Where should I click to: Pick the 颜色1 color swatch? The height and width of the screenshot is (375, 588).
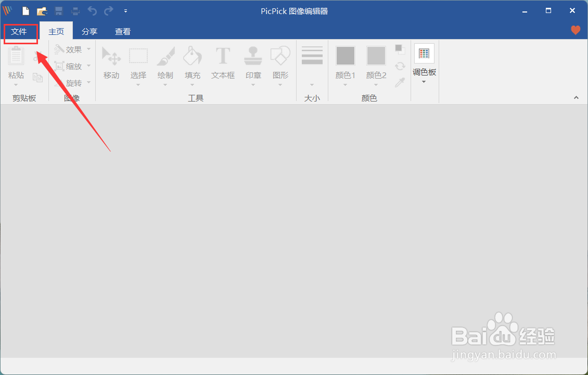click(346, 56)
